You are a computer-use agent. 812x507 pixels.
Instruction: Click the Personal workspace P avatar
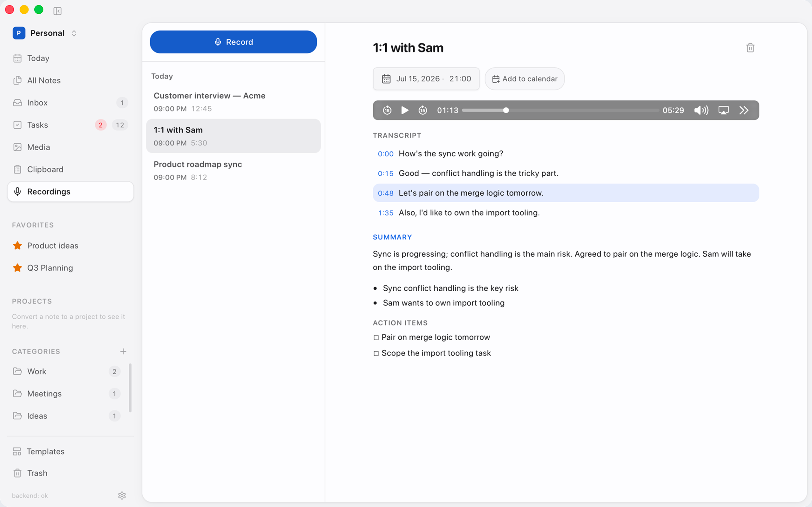pyautogui.click(x=19, y=33)
